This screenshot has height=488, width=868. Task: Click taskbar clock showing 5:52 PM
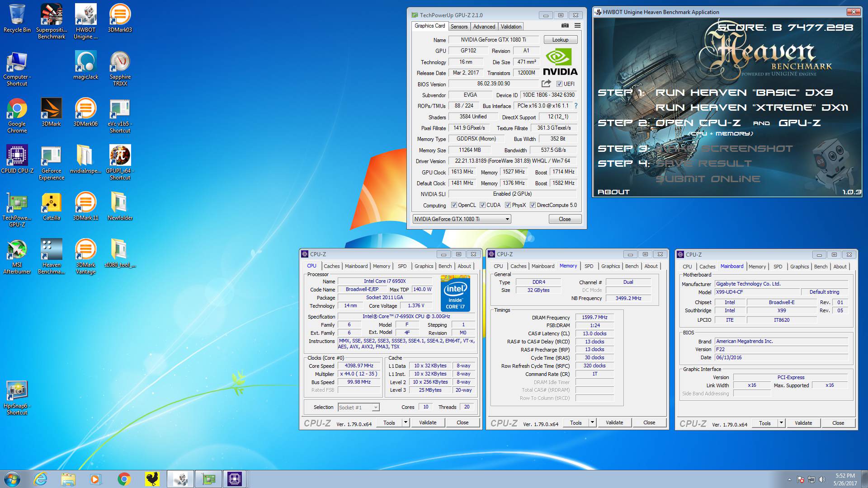coord(845,479)
